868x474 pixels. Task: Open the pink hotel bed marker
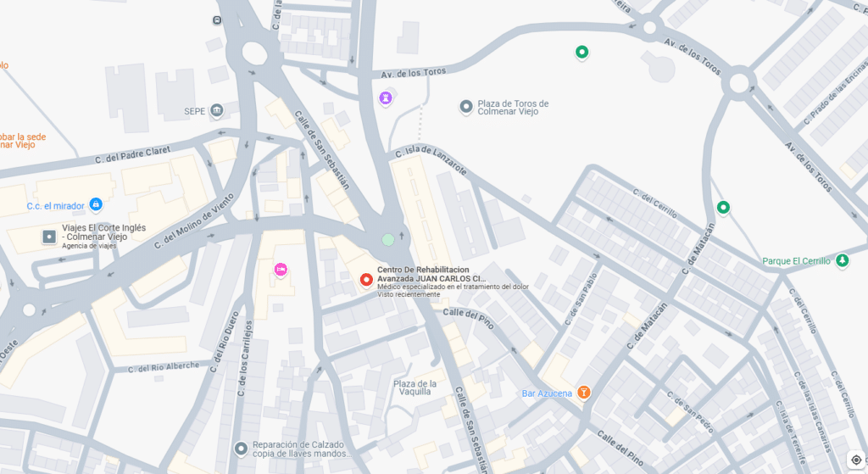pyautogui.click(x=281, y=270)
